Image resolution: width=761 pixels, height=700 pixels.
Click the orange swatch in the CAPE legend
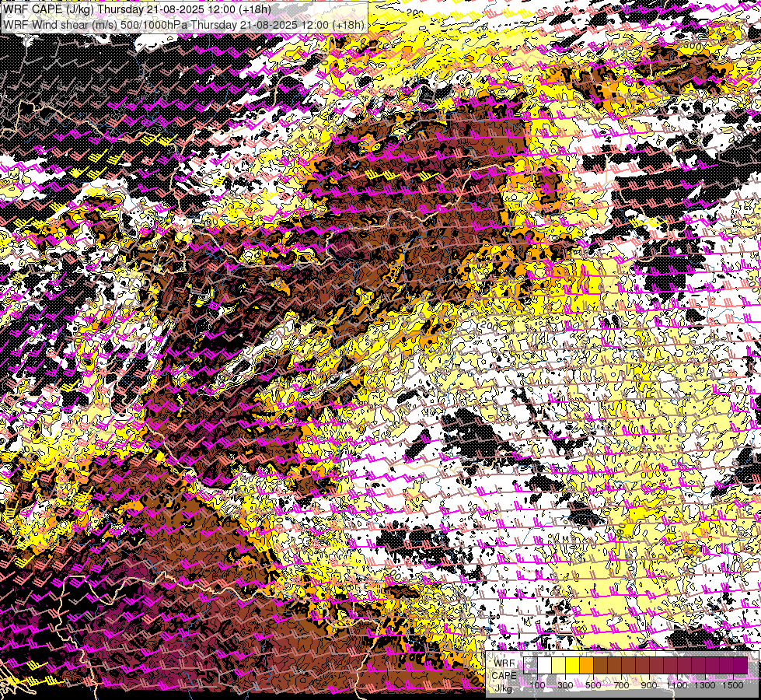click(586, 665)
